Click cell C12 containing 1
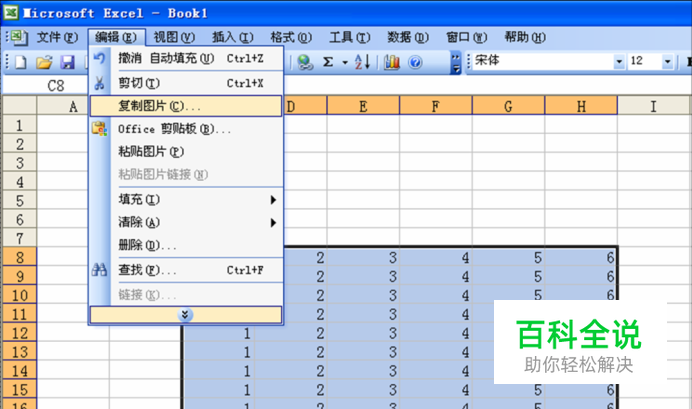This screenshot has height=409, width=692. click(x=218, y=333)
